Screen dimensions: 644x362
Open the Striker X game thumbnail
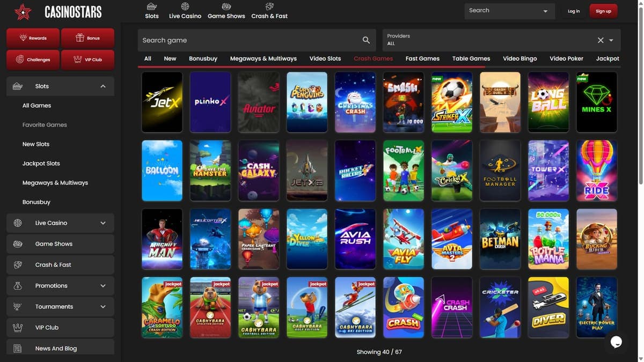[452, 102]
